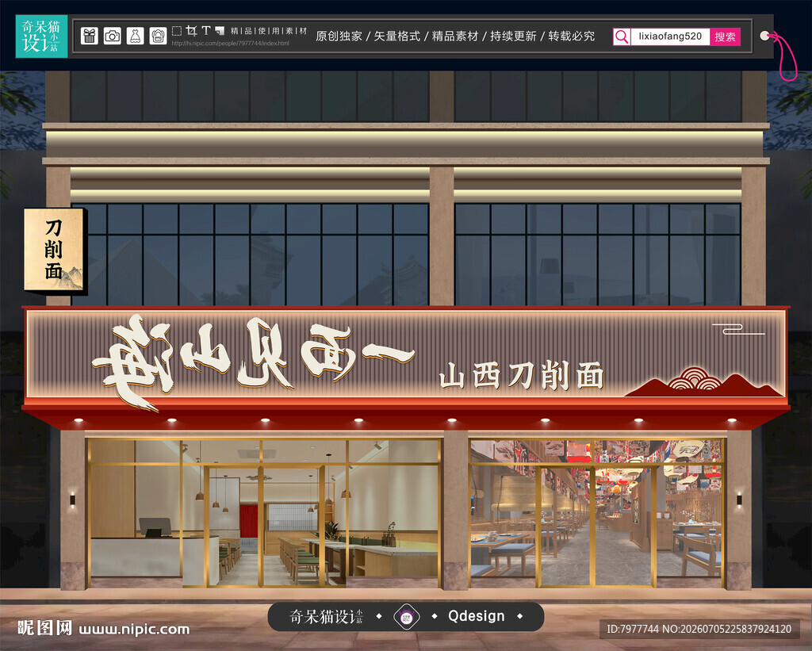The height and width of the screenshot is (651, 812).
Task: Click the 原创独家 text in header
Action: click(x=339, y=36)
